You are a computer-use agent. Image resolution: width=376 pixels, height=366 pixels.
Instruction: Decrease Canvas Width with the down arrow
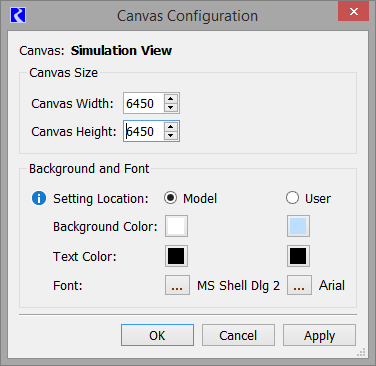click(171, 107)
